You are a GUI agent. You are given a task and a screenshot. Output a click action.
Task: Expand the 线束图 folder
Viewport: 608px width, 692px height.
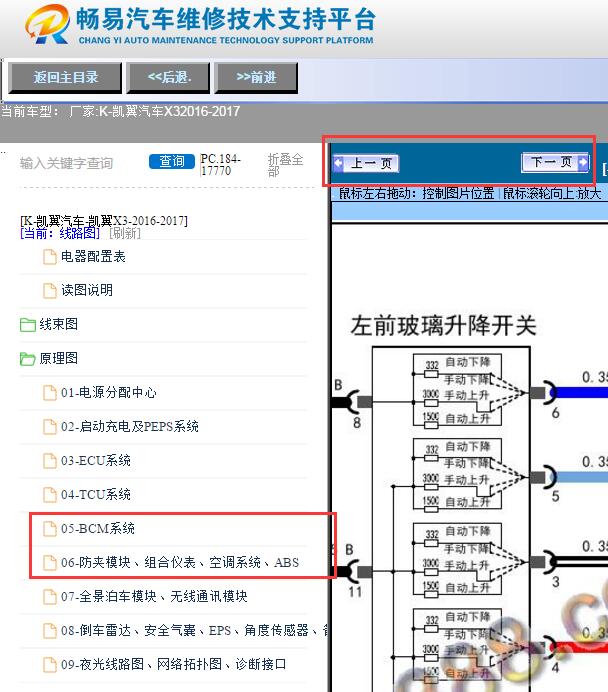point(59,324)
